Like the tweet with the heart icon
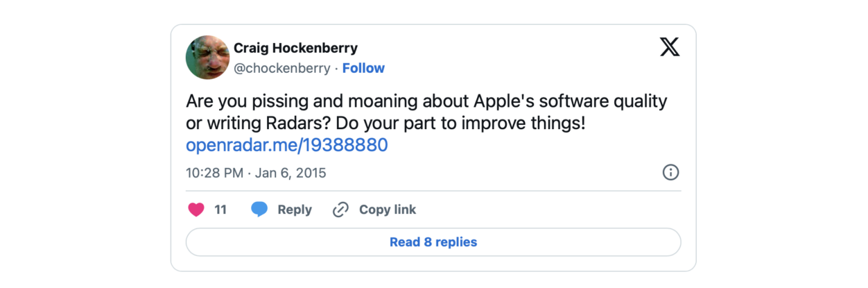 click(x=197, y=210)
